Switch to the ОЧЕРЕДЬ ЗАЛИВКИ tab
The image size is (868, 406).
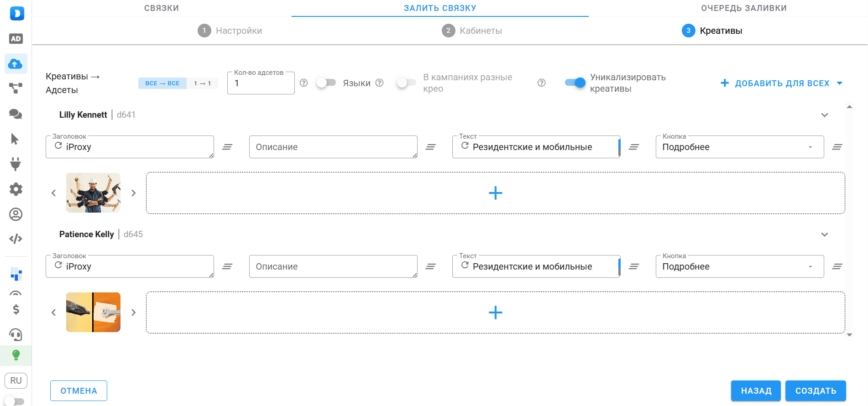743,8
